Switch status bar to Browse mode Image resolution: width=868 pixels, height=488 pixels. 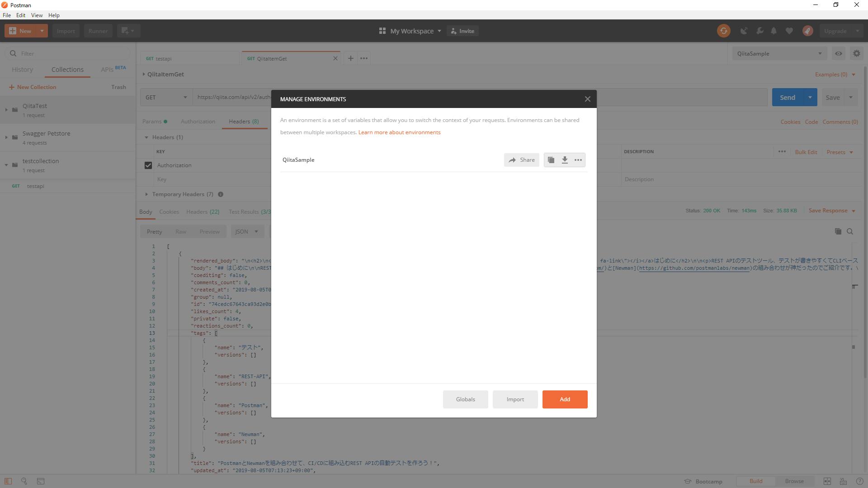click(x=794, y=481)
